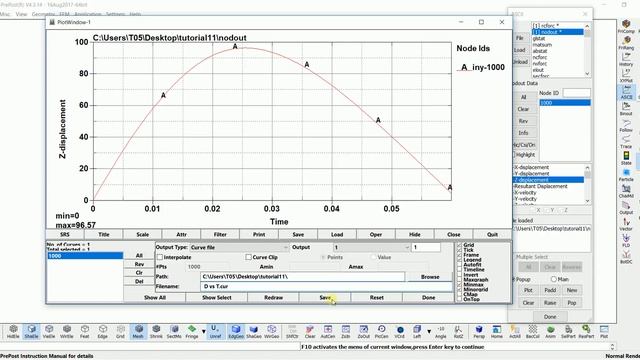Click the Rev button beside curve list
This screenshot has width=640, height=360.
point(139,264)
